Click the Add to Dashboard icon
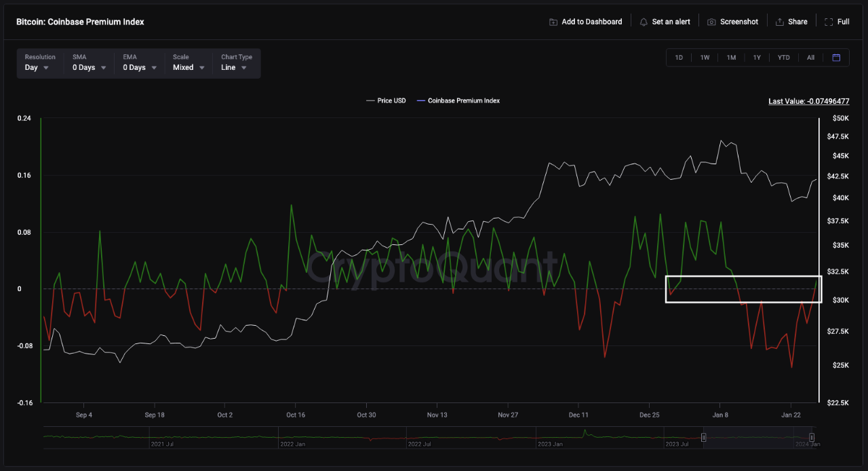 [x=552, y=21]
